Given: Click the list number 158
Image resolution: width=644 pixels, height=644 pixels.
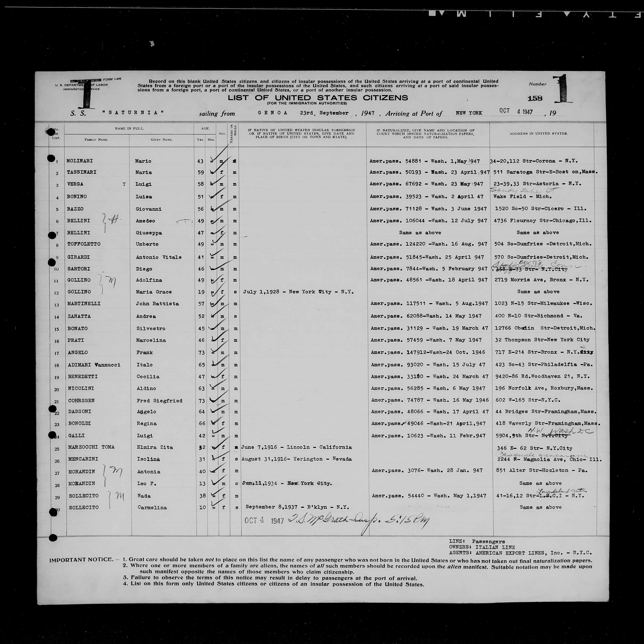Looking at the screenshot, I should pyautogui.click(x=535, y=98).
